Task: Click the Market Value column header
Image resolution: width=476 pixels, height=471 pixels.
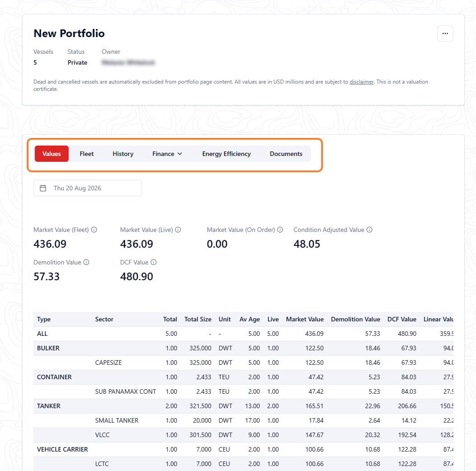Action: point(305,319)
